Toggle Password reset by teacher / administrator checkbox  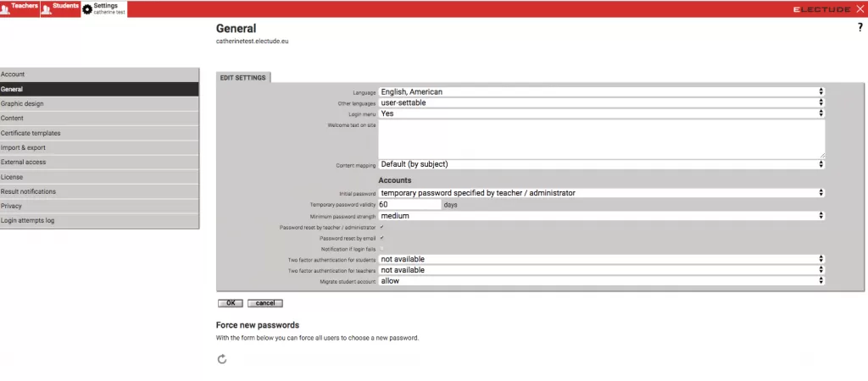[381, 227]
